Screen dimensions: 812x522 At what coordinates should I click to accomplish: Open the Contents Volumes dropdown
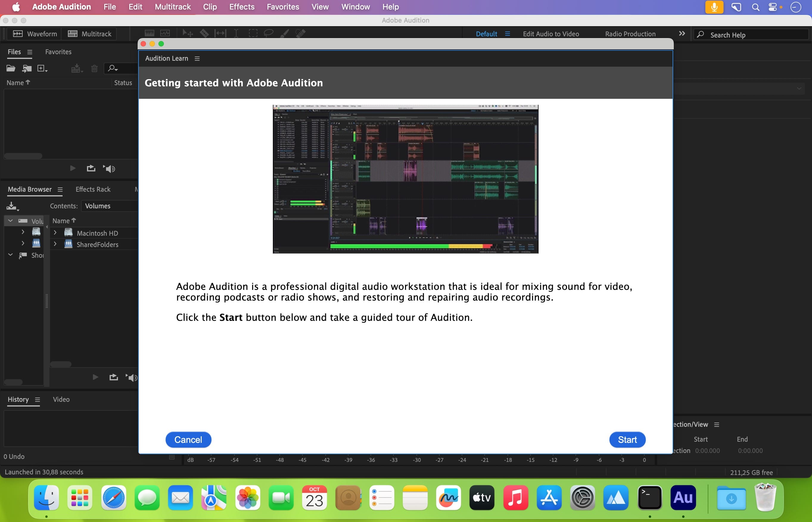pyautogui.click(x=110, y=206)
